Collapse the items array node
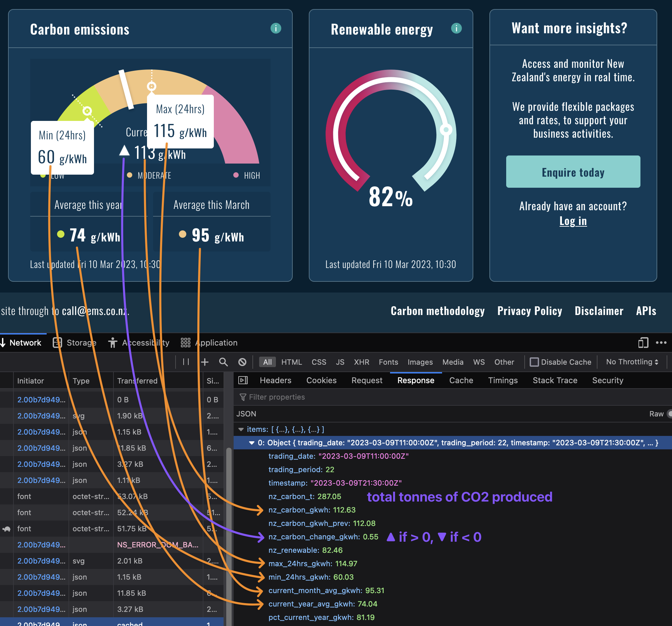This screenshot has width=672, height=626. (x=241, y=430)
